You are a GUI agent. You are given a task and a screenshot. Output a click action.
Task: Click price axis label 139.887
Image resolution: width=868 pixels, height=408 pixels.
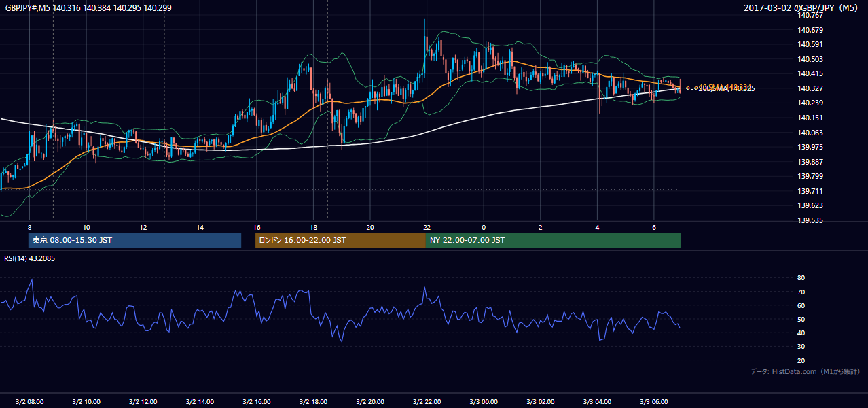point(811,162)
